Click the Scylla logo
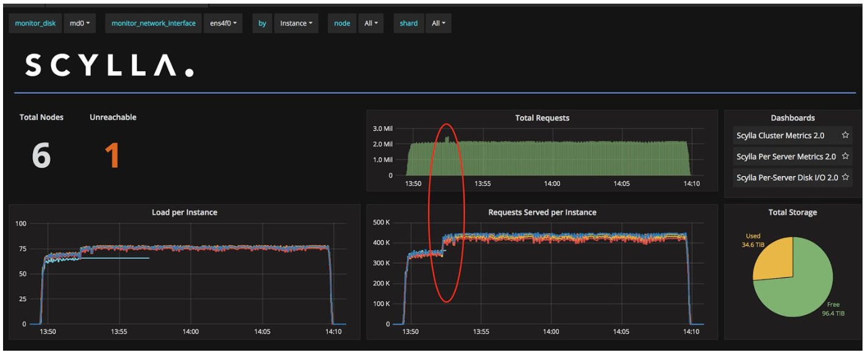 click(110, 65)
